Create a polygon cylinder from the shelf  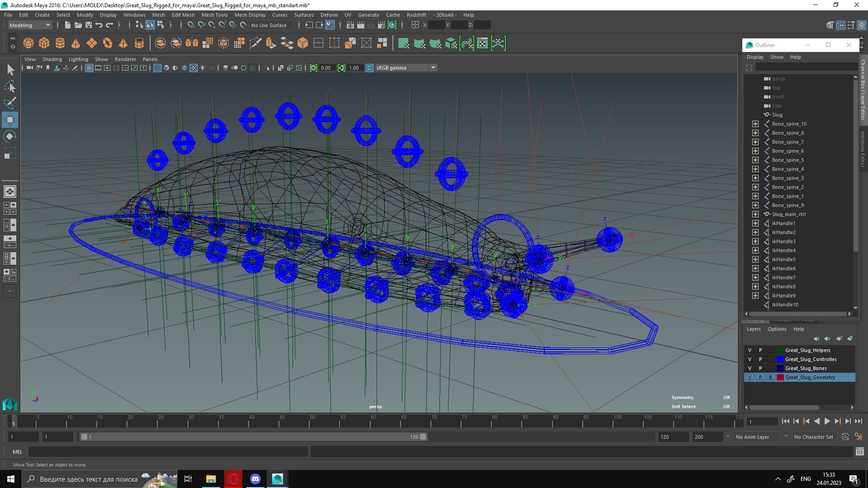click(x=60, y=43)
